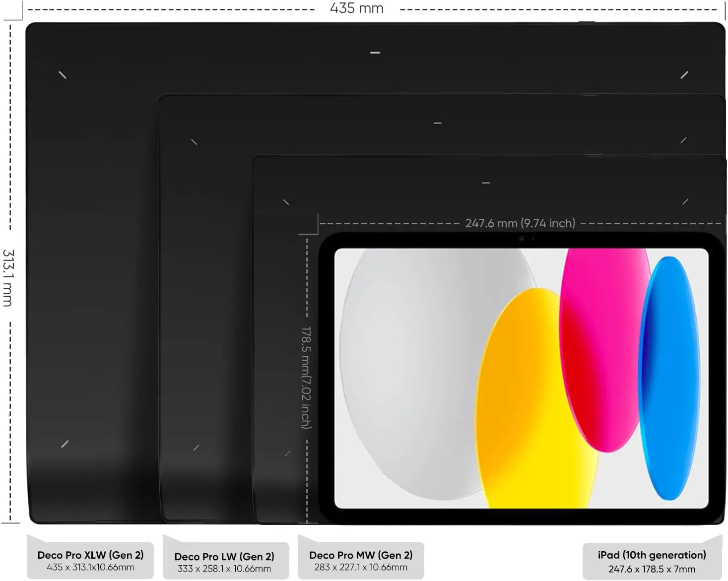Click the "283 x 227.1 x 10.66mm" dimensions text
Viewport: 728px width, 581px height.
pyautogui.click(x=361, y=567)
